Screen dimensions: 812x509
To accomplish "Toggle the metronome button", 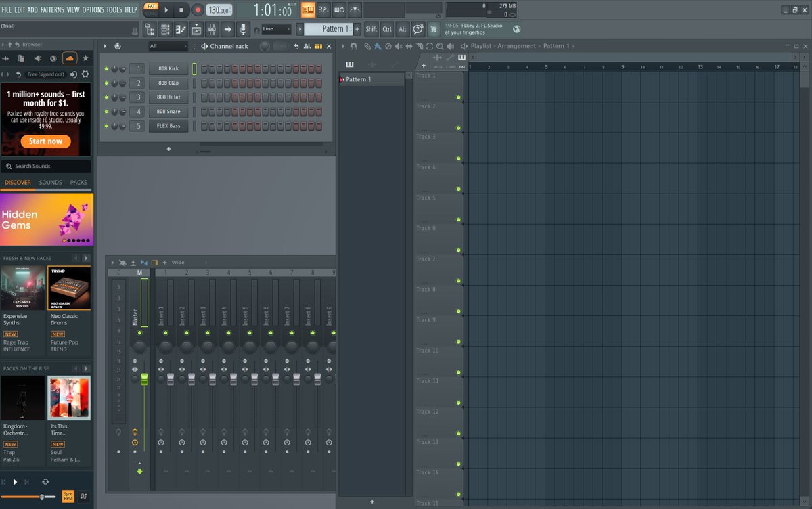I will pos(355,9).
